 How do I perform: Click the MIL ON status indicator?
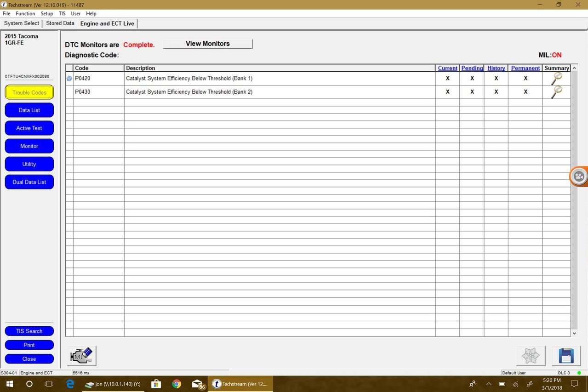point(550,55)
